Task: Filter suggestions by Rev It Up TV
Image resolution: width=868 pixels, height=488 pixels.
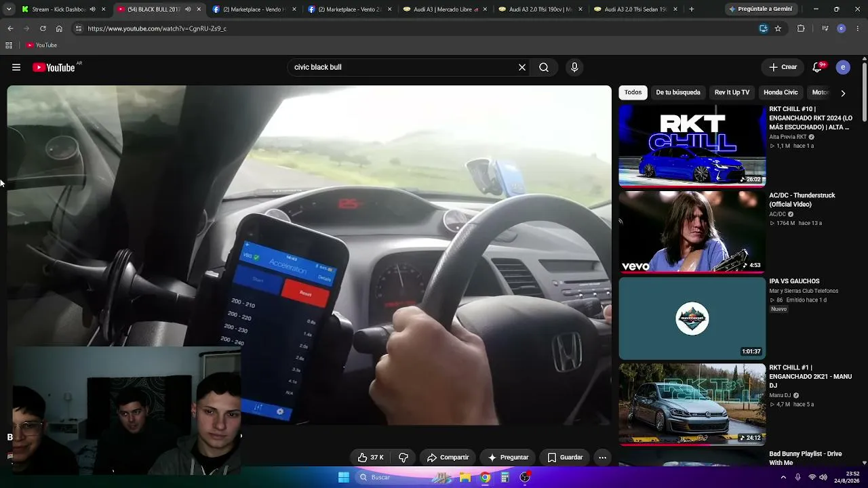Action: 732,92
